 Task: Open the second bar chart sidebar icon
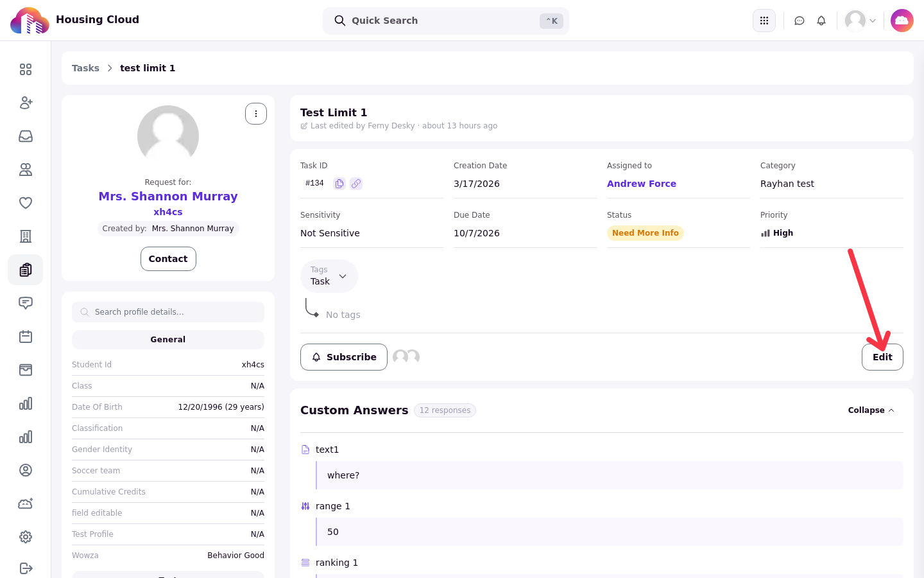click(26, 437)
